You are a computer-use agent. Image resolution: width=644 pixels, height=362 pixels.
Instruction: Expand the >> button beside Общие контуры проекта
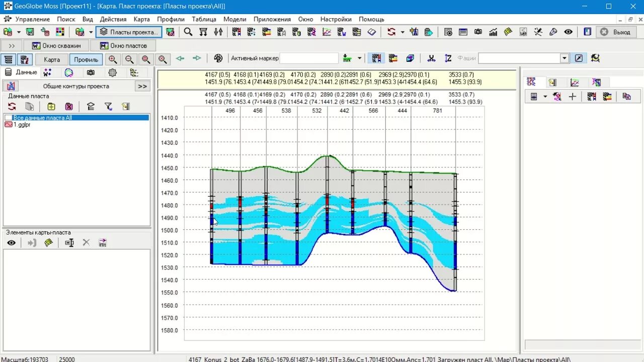pyautogui.click(x=142, y=86)
